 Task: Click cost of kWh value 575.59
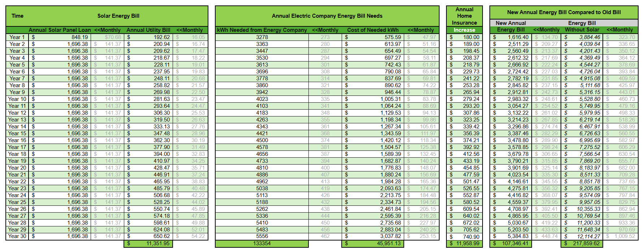point(373,37)
